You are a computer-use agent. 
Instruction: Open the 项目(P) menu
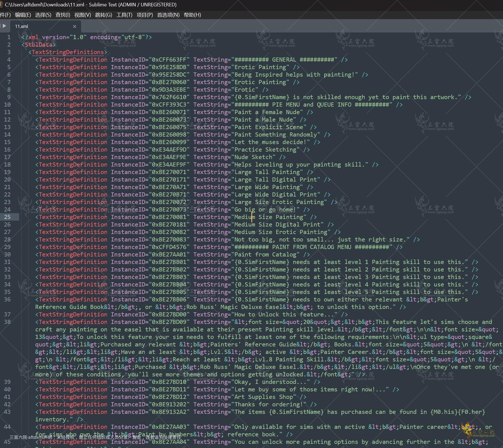[145, 15]
